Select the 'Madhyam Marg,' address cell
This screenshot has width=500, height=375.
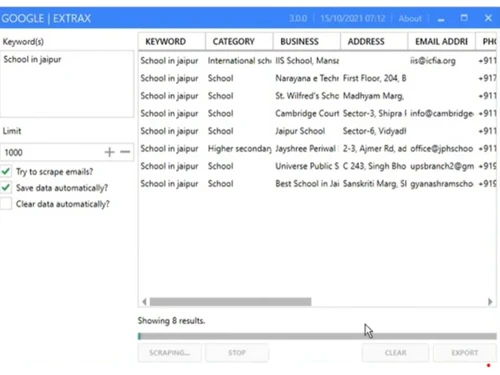click(x=374, y=96)
